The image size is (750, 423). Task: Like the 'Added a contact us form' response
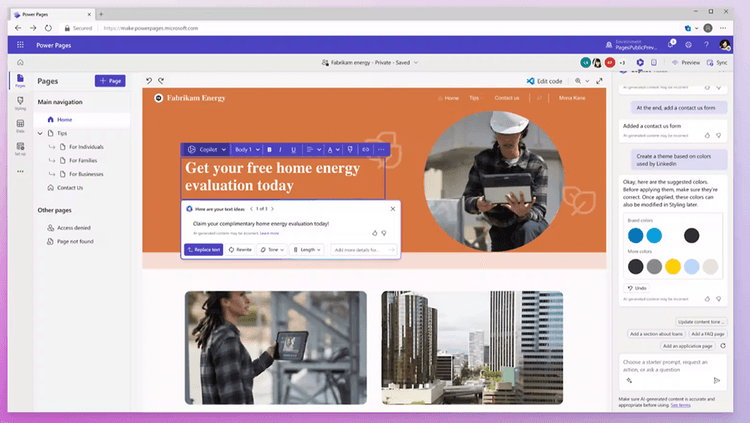click(x=707, y=136)
